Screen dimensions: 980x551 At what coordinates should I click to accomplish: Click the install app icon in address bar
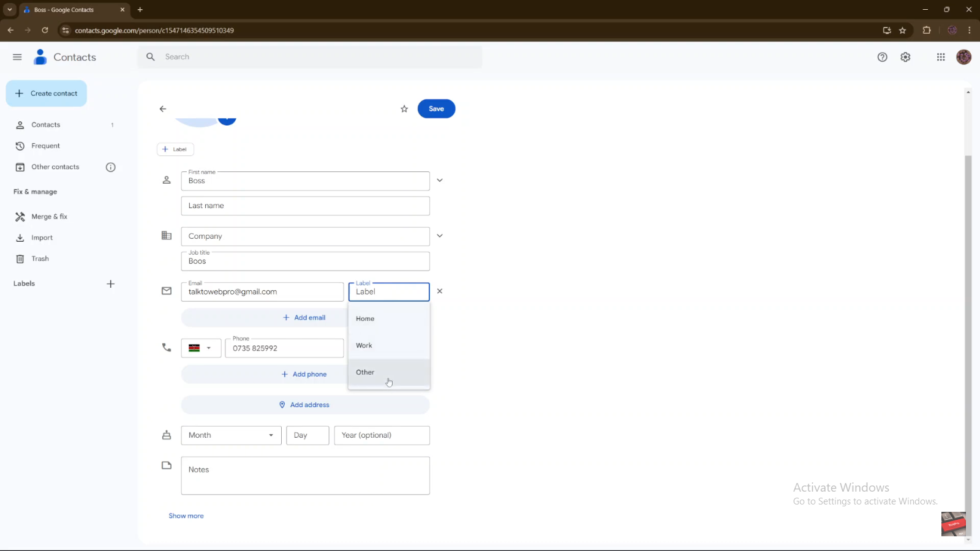point(886,30)
